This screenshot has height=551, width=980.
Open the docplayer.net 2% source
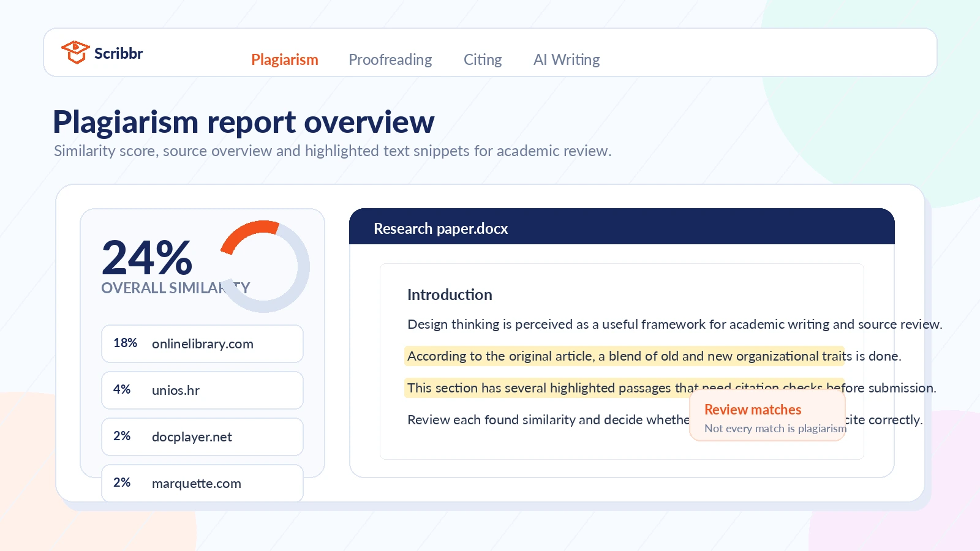click(x=202, y=437)
